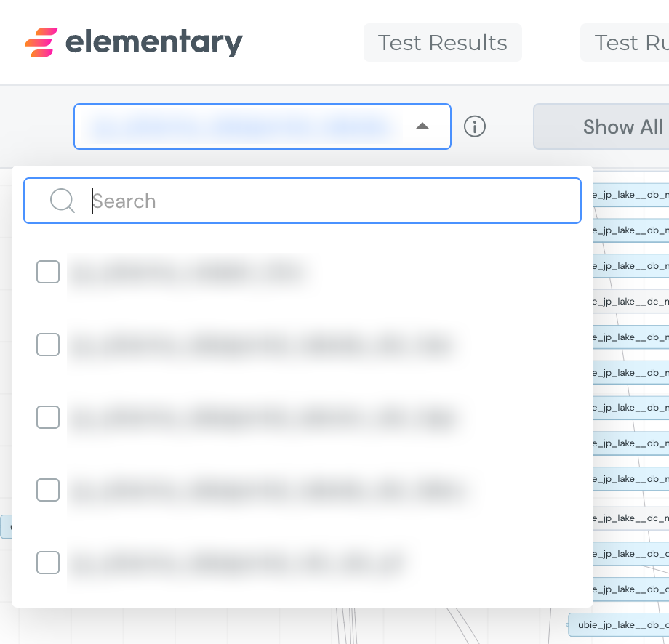The width and height of the screenshot is (669, 644).
Task: Click the topmost e_jp_lake__db lineage node
Action: click(x=633, y=194)
